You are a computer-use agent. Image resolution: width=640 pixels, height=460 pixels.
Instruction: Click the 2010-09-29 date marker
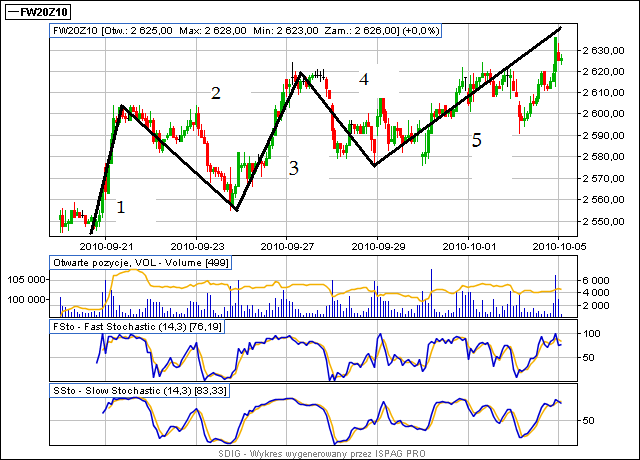(x=377, y=244)
